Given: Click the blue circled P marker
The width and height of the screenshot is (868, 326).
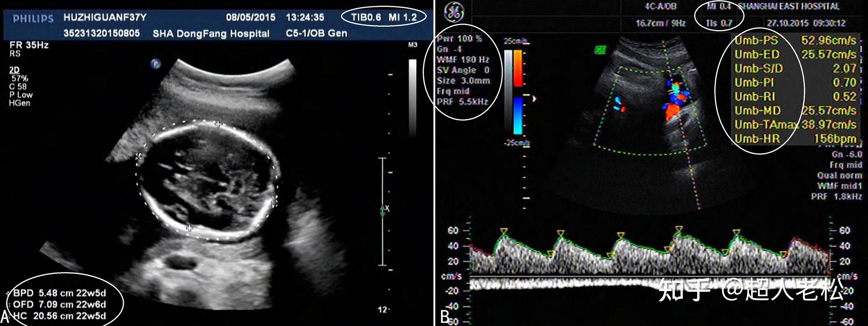Looking at the screenshot, I should (x=156, y=64).
